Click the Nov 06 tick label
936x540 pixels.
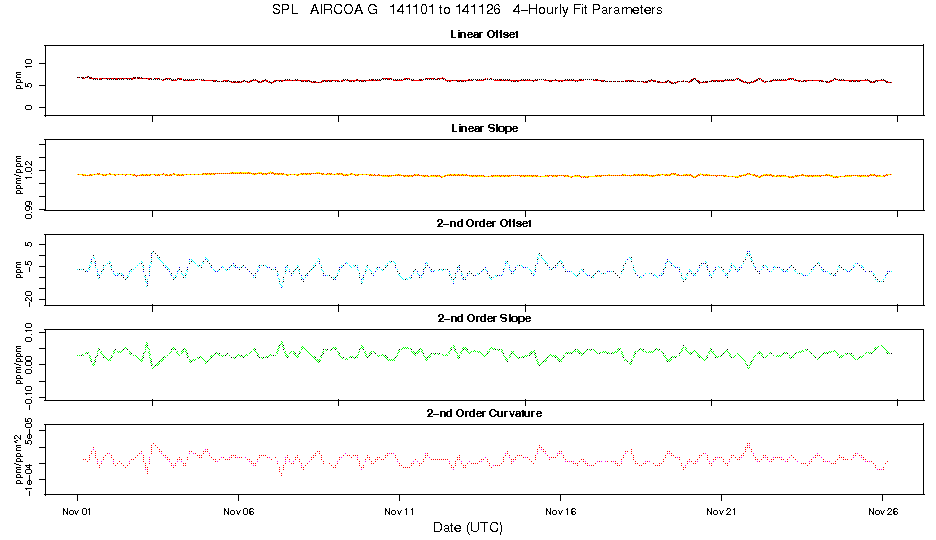[x=239, y=511]
